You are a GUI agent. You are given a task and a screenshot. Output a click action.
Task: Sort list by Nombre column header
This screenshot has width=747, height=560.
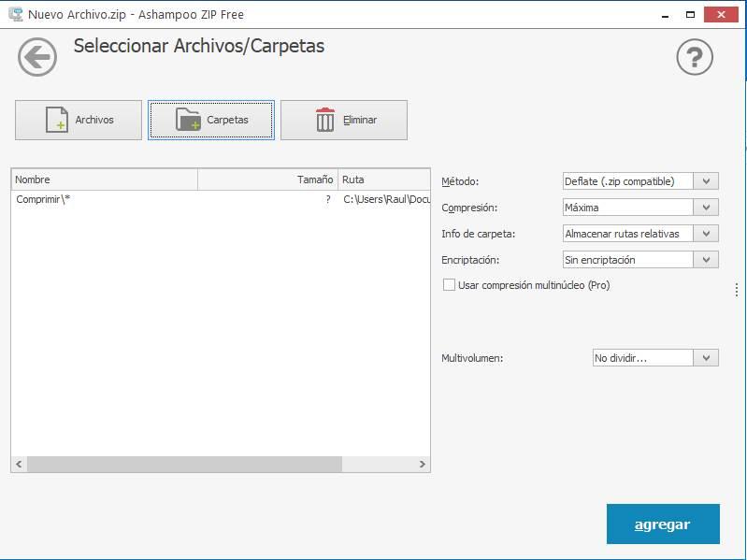[105, 179]
